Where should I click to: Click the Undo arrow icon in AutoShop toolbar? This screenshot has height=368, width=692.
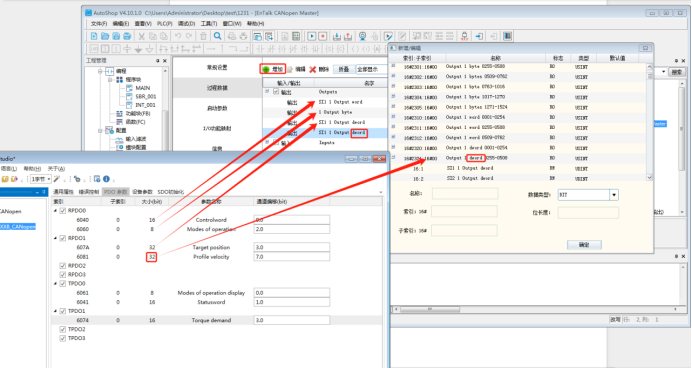[x=178, y=36]
